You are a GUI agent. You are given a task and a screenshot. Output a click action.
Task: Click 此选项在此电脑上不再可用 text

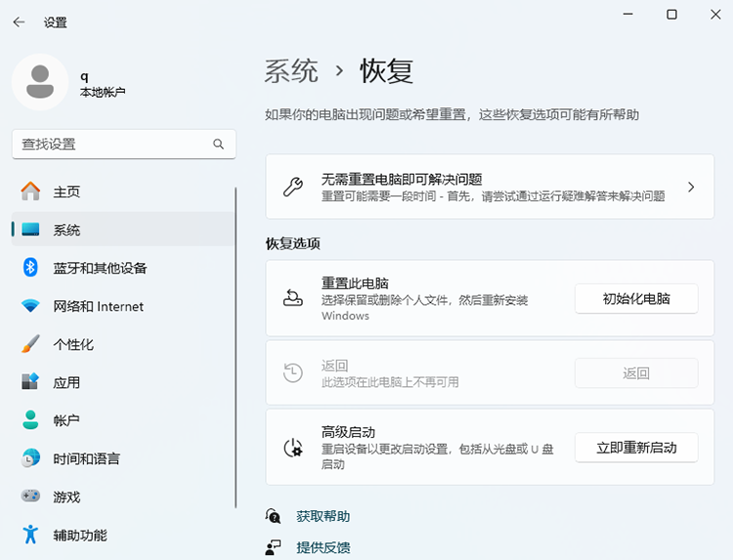point(390,382)
